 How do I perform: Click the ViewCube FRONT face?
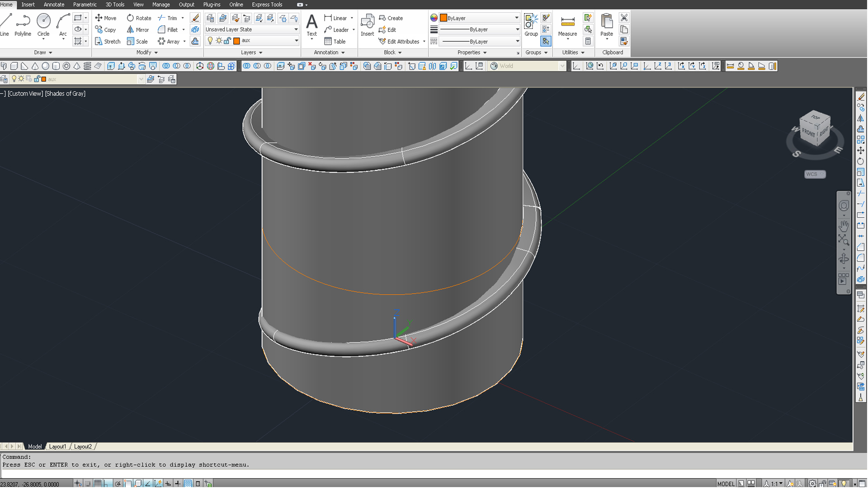[x=808, y=133]
